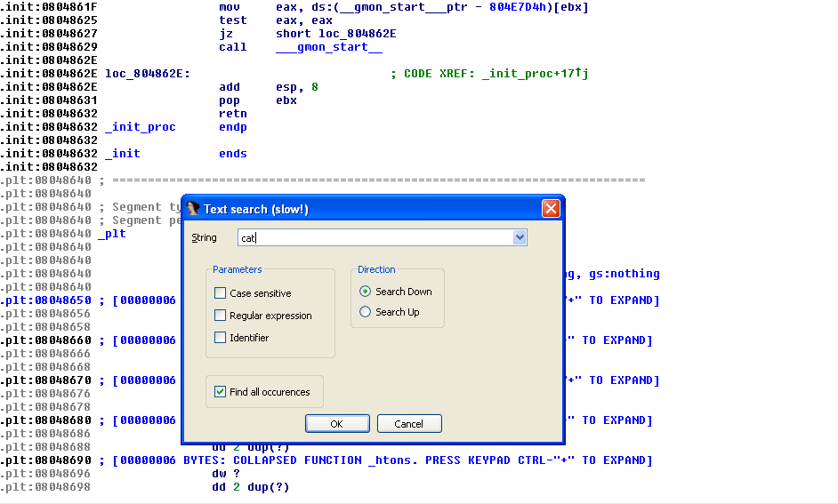Select the Search Down radio button
Screen dimensions: 838x504
click(366, 292)
